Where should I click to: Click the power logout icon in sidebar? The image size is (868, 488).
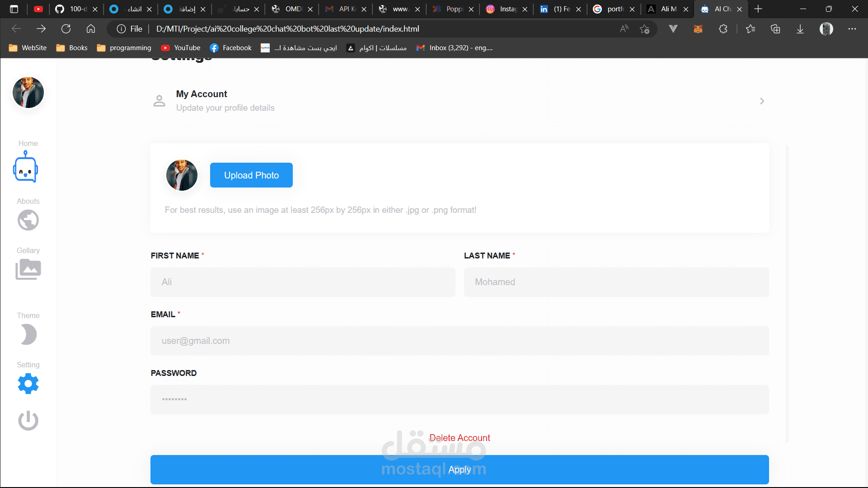click(x=28, y=421)
